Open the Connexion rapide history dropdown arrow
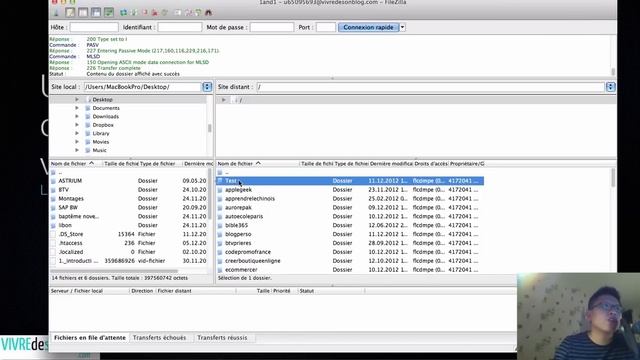The width and height of the screenshot is (640, 360). 402,27
